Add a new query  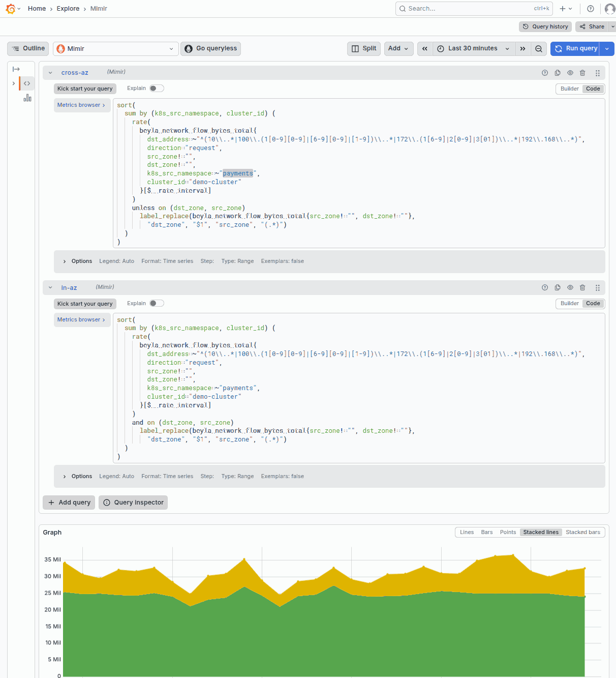point(69,503)
